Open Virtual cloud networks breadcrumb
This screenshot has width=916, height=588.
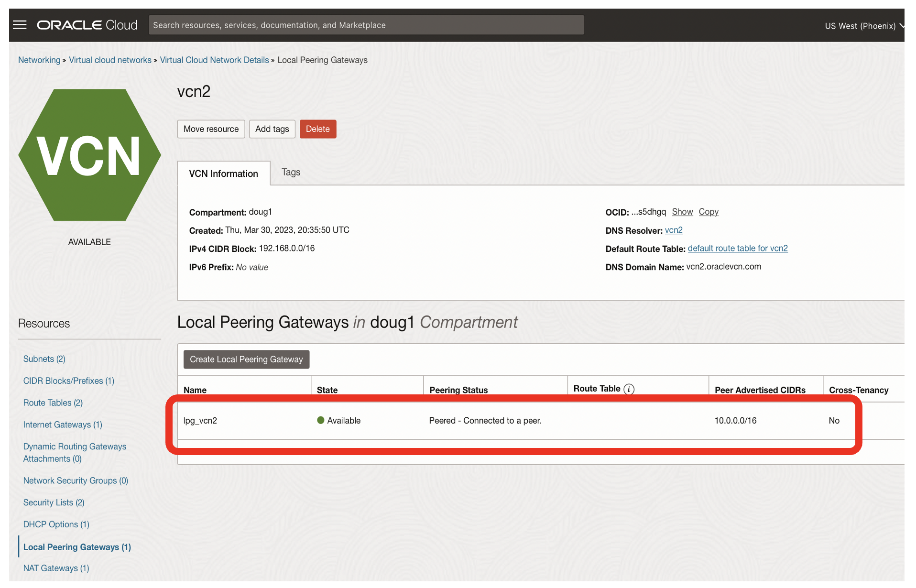click(x=110, y=60)
